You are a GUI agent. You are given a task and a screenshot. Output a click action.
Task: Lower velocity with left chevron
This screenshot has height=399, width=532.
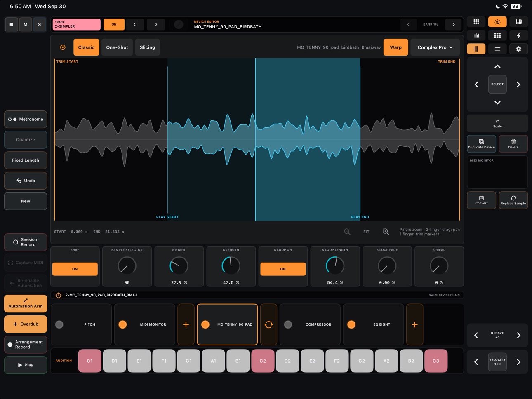pyautogui.click(x=476, y=362)
